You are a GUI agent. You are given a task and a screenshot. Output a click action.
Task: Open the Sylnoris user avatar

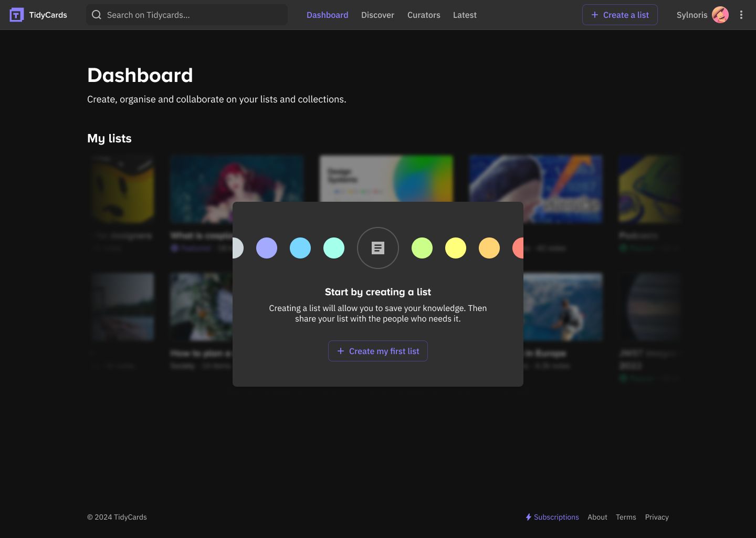pos(720,15)
